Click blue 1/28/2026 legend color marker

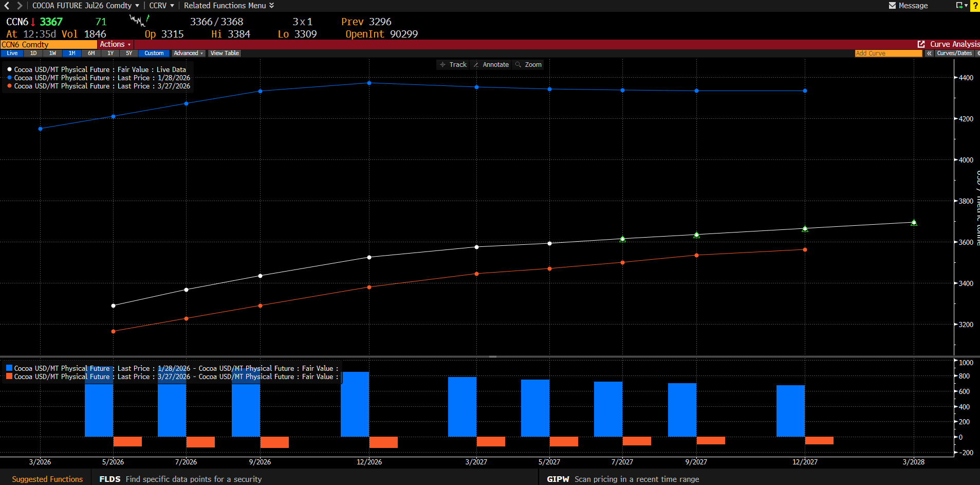tap(9, 78)
